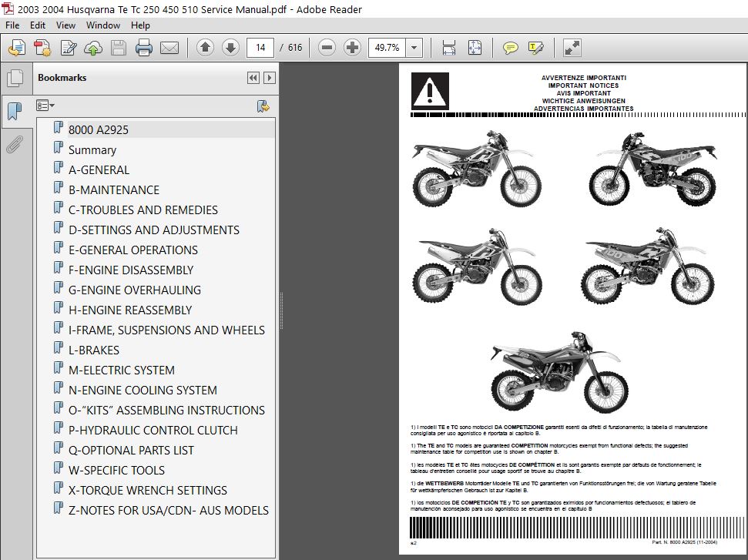The width and height of the screenshot is (748, 560).
Task: Add a sticky note comment
Action: click(x=510, y=48)
